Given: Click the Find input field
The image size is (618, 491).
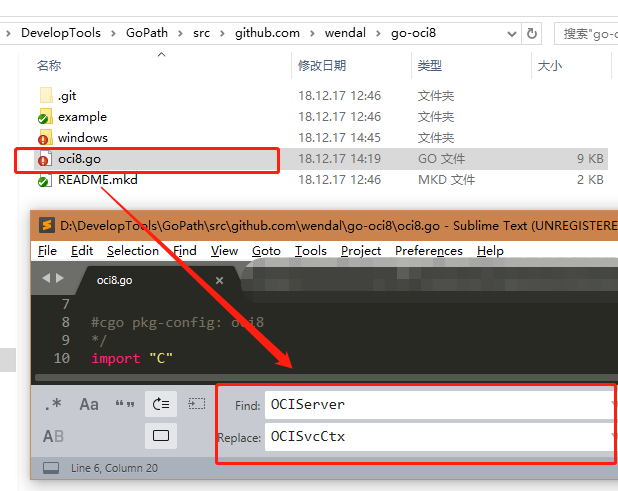Looking at the screenshot, I should point(439,405).
